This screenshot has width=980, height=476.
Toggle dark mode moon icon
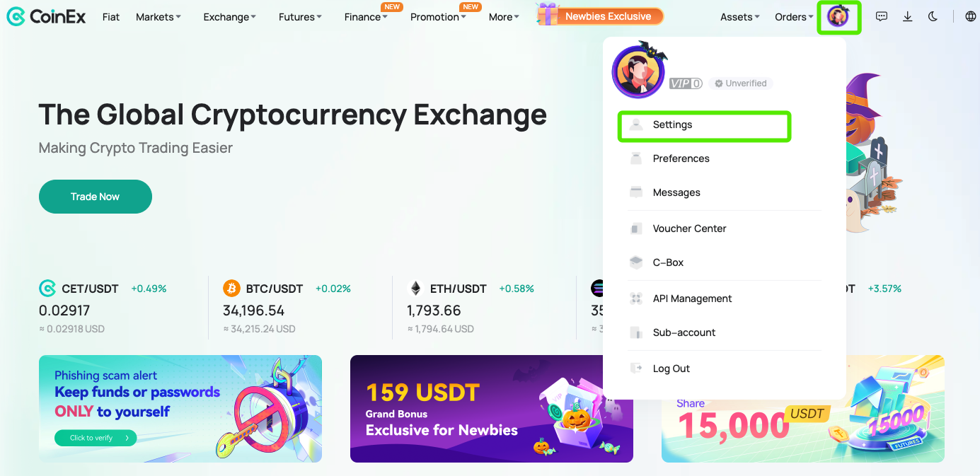click(x=933, y=17)
